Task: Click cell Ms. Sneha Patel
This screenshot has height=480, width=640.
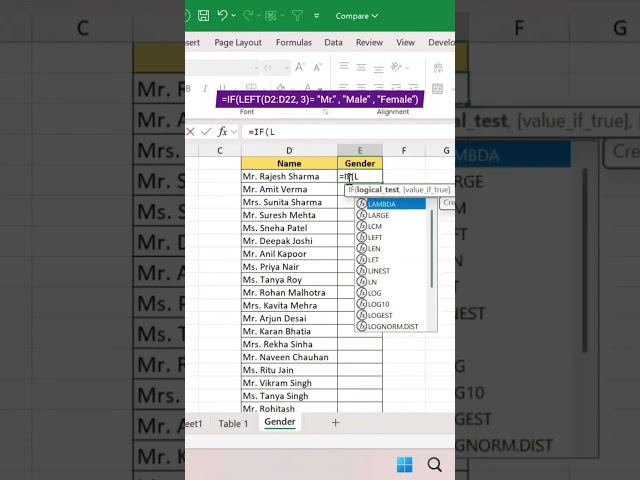Action: coord(289,228)
